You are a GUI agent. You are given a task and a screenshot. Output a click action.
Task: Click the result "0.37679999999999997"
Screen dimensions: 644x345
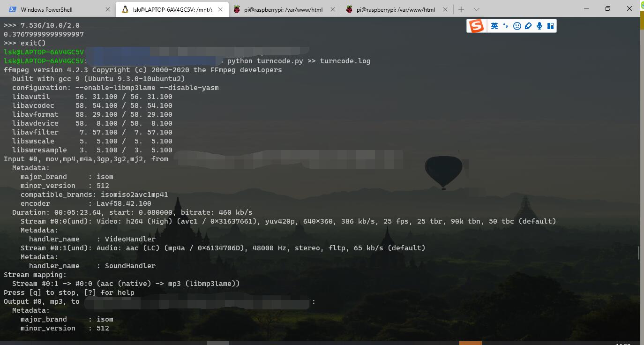click(x=44, y=34)
